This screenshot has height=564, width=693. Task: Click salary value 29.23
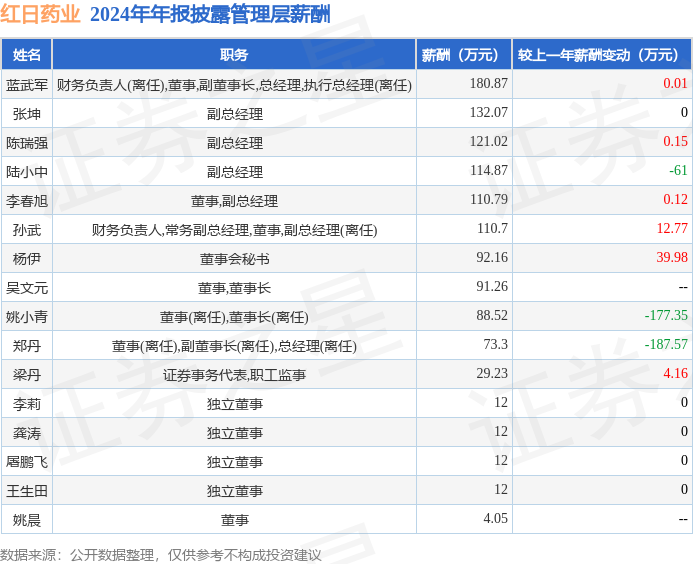click(492, 373)
